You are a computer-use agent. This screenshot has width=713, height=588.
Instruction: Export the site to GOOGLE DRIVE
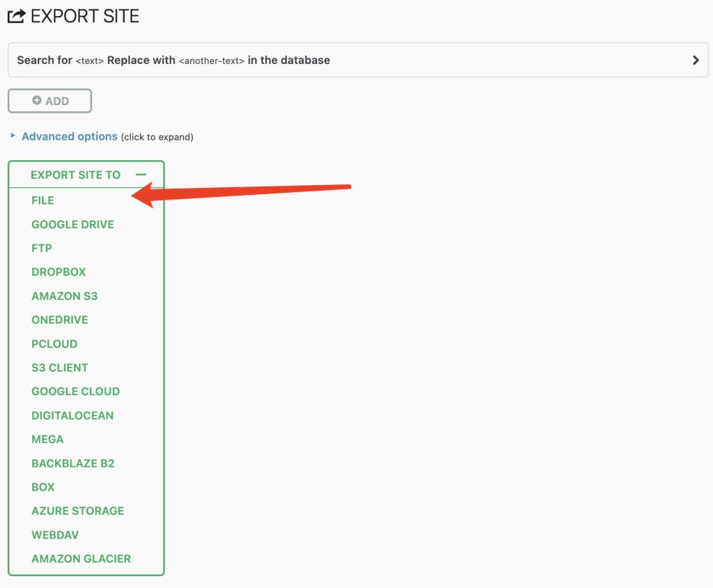[x=72, y=224]
